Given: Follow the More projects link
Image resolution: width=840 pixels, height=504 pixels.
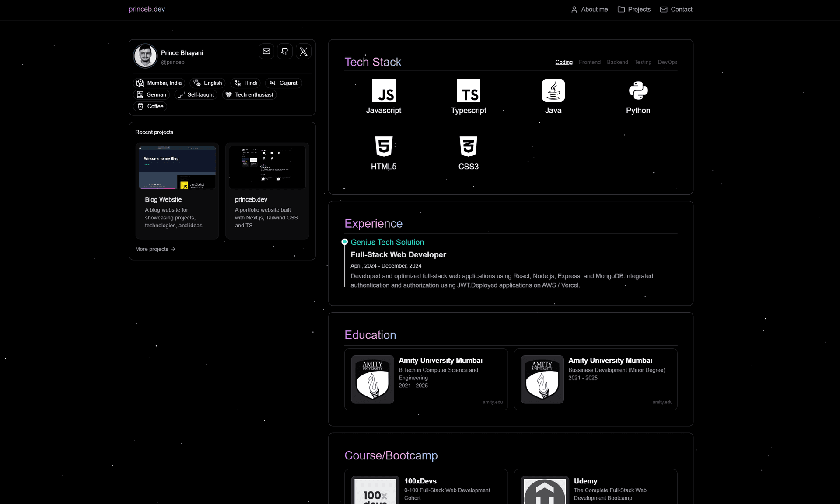Looking at the screenshot, I should [x=155, y=249].
